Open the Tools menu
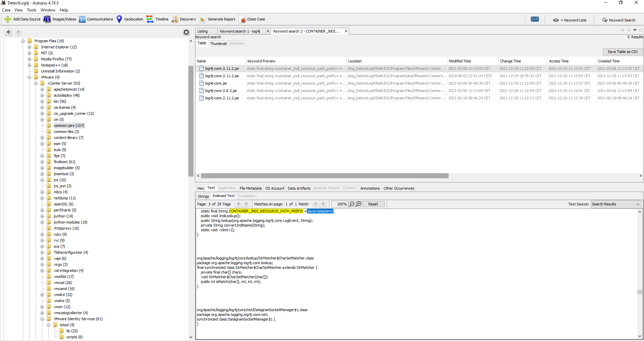Screen dimensions: 644x341 click(x=31, y=10)
